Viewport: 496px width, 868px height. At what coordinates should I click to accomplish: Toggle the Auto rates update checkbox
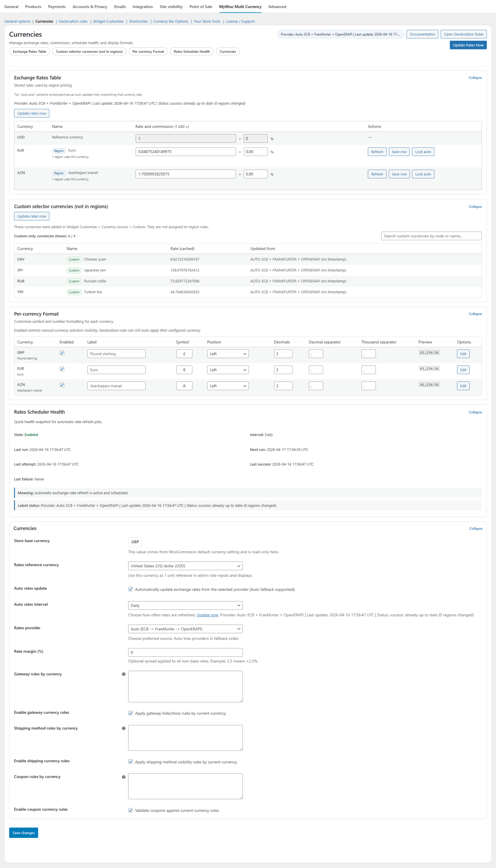pyautogui.click(x=131, y=589)
